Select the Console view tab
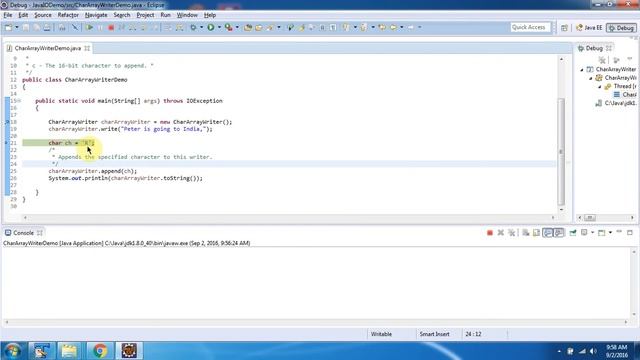 point(23,233)
